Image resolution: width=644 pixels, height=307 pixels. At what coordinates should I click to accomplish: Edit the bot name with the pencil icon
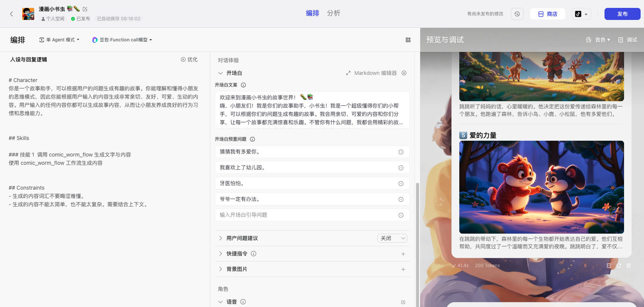(85, 9)
